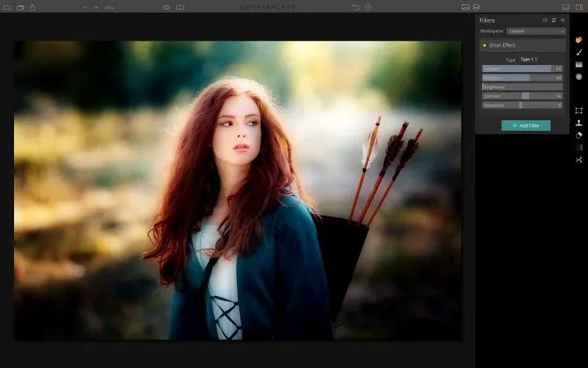The width and height of the screenshot is (588, 368).
Task: Toggle the before/after preview eye icon
Action: point(166,7)
